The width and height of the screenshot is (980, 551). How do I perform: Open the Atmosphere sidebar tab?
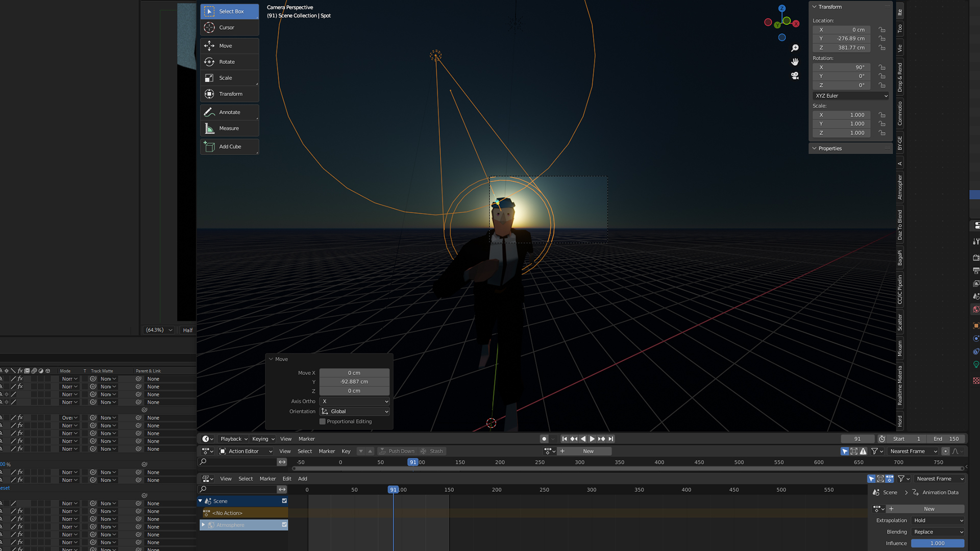click(900, 187)
